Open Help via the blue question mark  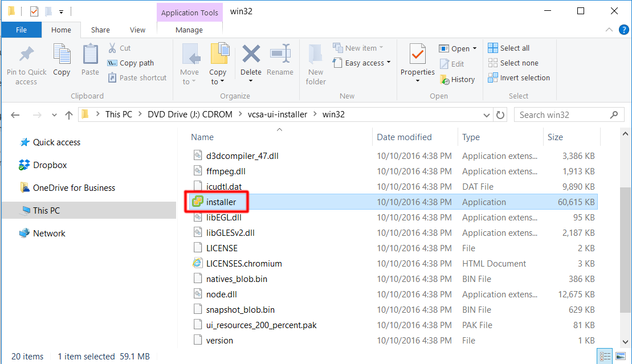(623, 30)
